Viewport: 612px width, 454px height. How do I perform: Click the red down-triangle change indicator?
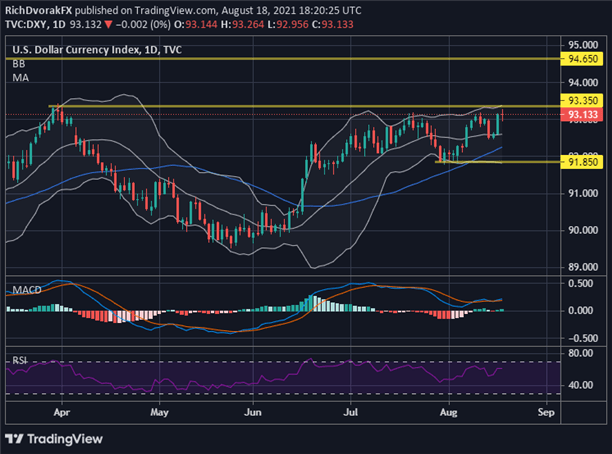pos(108,25)
